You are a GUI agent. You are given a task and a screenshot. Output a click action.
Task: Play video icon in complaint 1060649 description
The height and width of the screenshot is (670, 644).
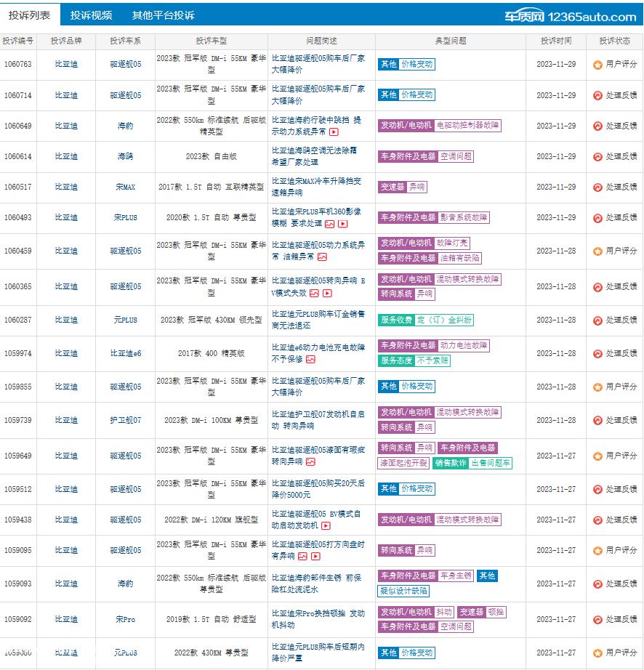tap(334, 132)
